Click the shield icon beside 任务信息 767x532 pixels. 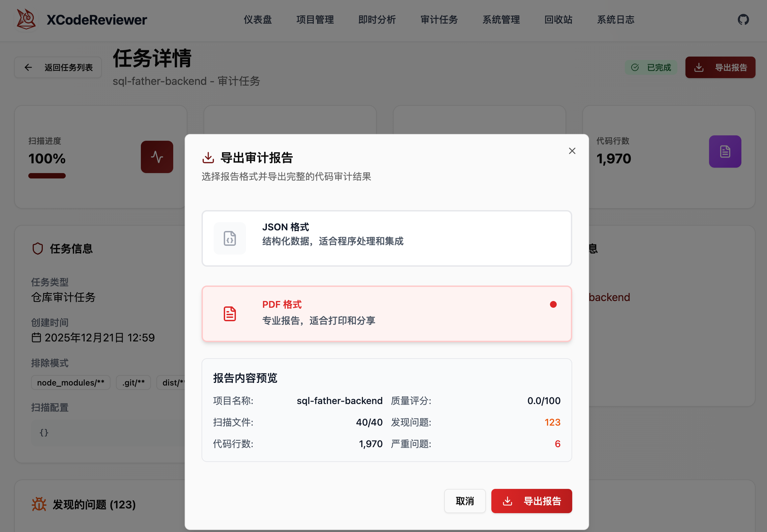tap(38, 248)
